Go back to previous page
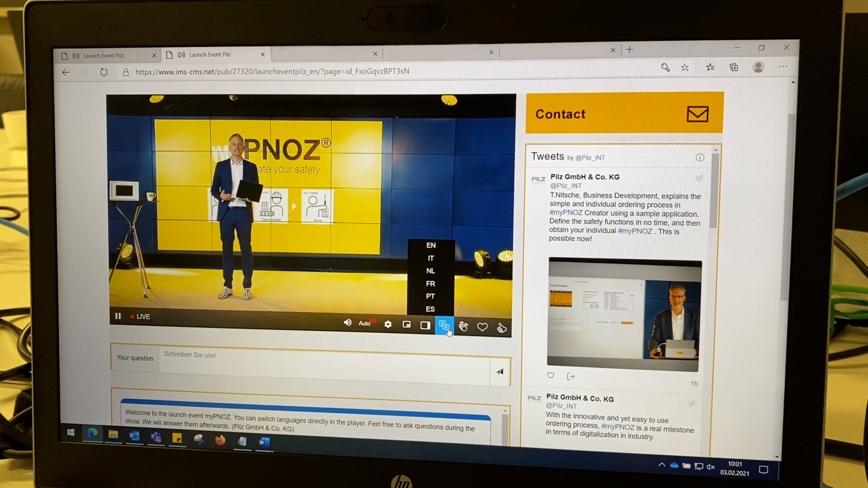868x488 pixels. (66, 72)
